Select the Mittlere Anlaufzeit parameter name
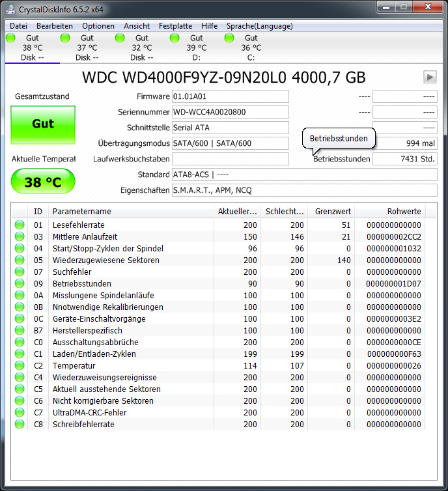This screenshot has width=448, height=491. [85, 236]
